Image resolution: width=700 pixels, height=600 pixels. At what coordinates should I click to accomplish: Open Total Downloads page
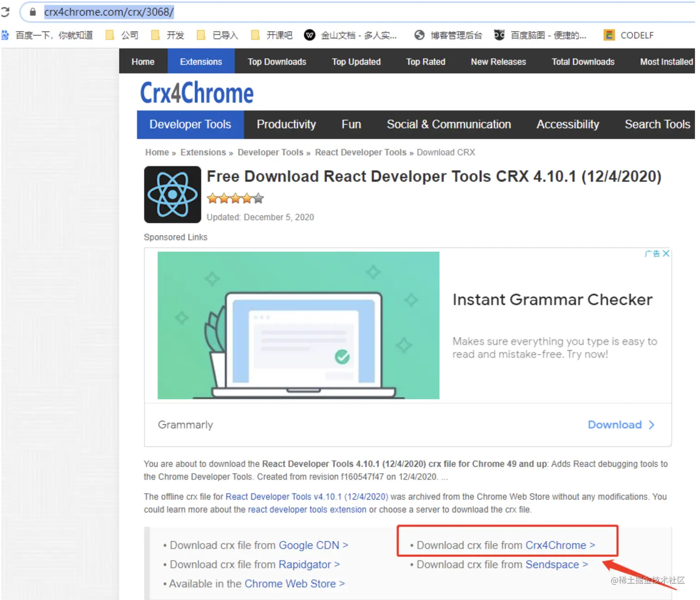pyautogui.click(x=583, y=62)
